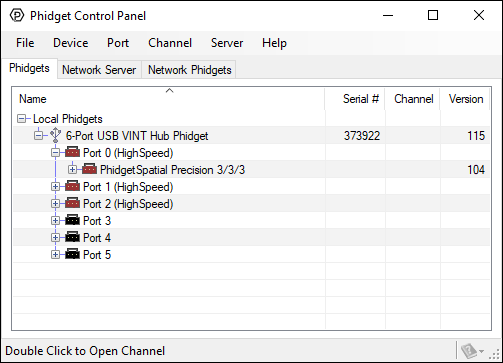Click serial number 373922 cell
Image resolution: width=503 pixels, height=363 pixels.
362,136
